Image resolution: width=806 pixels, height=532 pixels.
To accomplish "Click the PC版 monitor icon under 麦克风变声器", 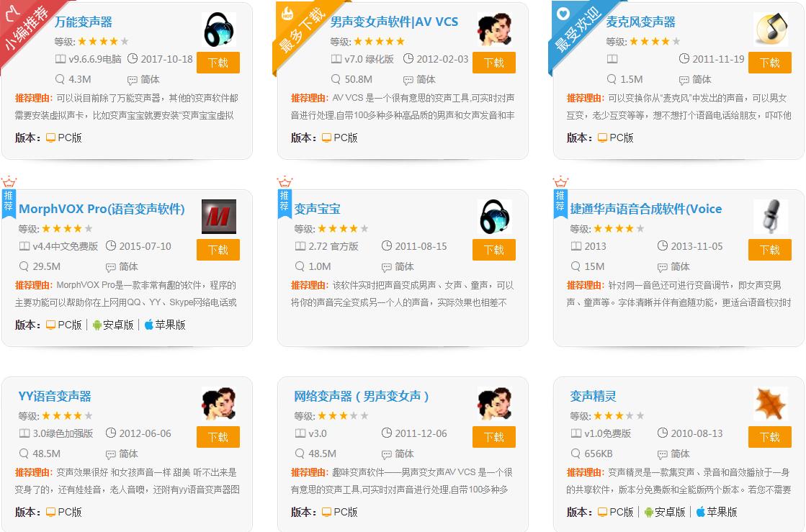I will [602, 137].
